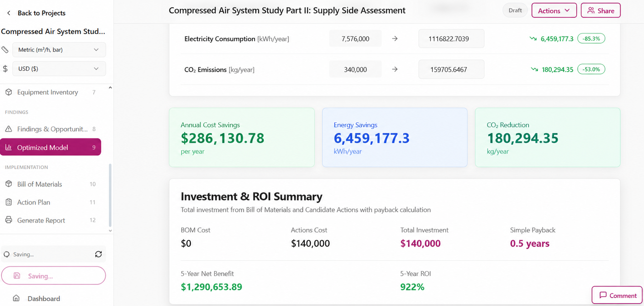
Task: Open the Equipment Inventory section
Action: tap(51, 92)
